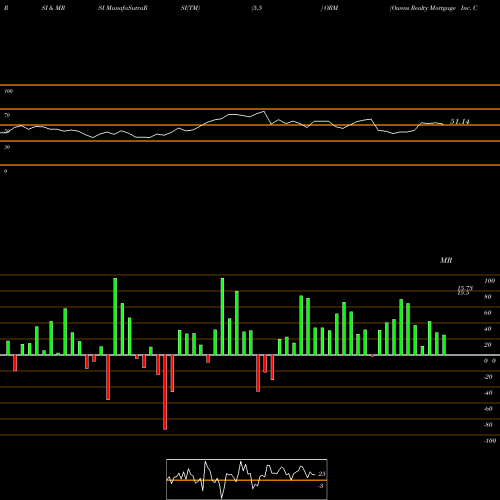Open the small oscillator thumbnail chart at the bottom

pos(247,479)
